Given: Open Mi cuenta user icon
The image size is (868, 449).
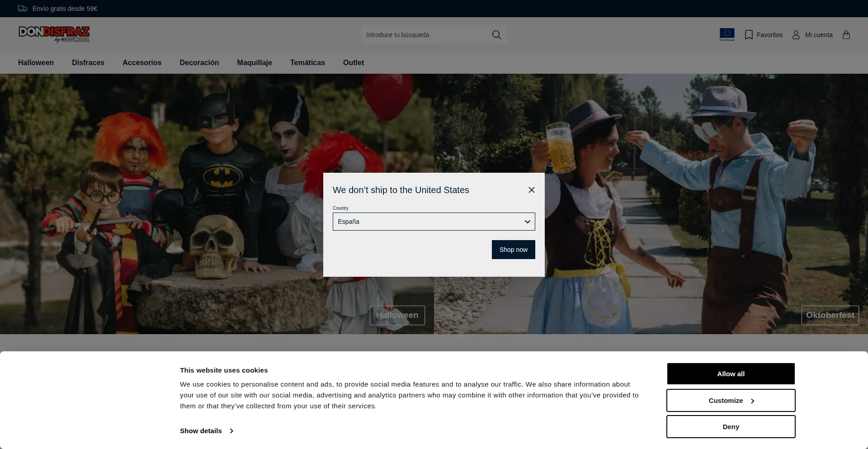Looking at the screenshot, I should 796,35.
